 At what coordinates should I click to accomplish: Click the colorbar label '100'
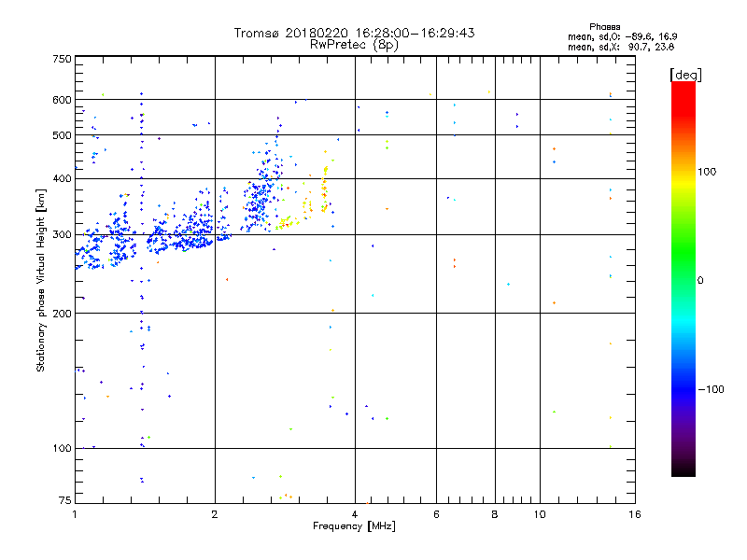pos(707,172)
